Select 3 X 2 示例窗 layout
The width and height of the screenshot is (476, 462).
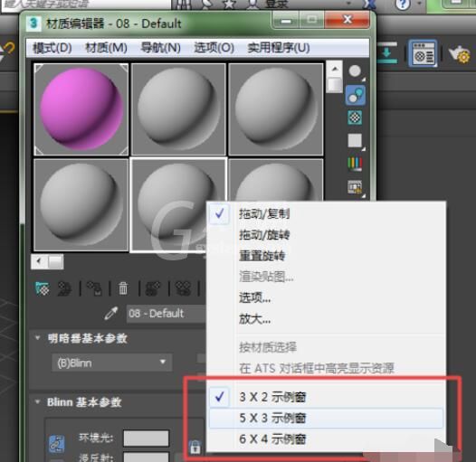tap(326, 397)
